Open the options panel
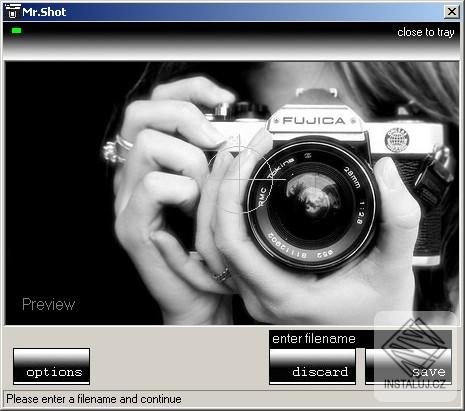Viewport: 465px width, 411px height. pyautogui.click(x=51, y=366)
